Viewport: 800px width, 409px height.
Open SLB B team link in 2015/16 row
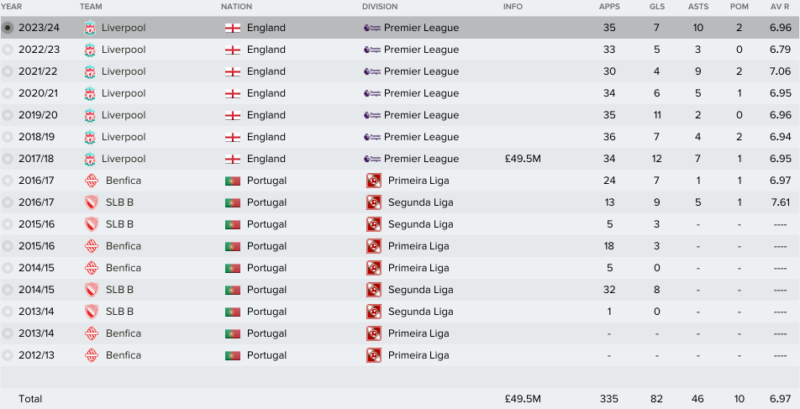119,224
